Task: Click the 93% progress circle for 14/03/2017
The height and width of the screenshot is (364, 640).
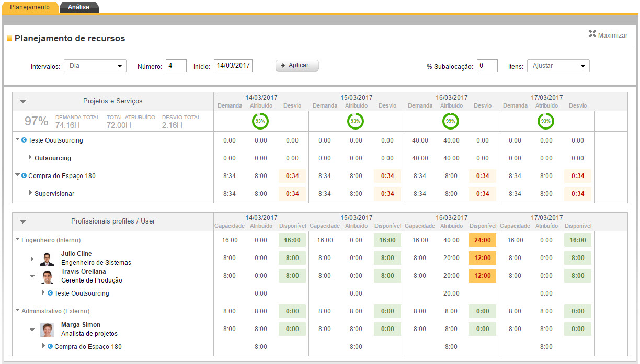Action: (260, 121)
